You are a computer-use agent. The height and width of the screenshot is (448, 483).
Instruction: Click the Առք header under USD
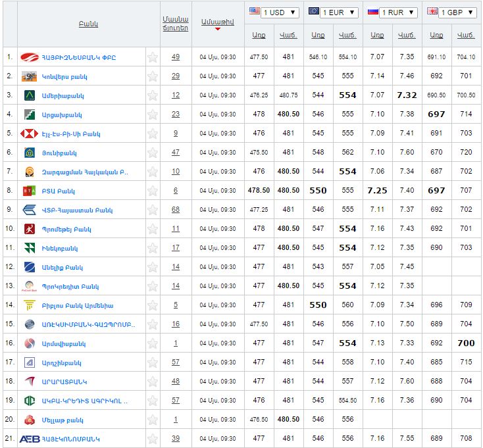click(x=259, y=35)
